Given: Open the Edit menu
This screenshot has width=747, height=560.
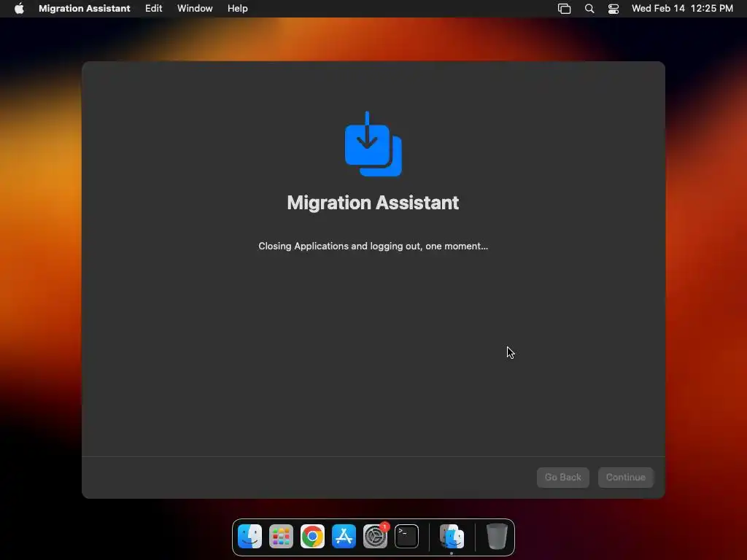Looking at the screenshot, I should (x=153, y=9).
